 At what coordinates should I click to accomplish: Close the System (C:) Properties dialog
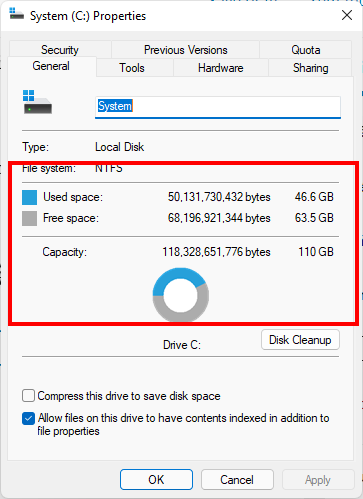pyautogui.click(x=347, y=15)
